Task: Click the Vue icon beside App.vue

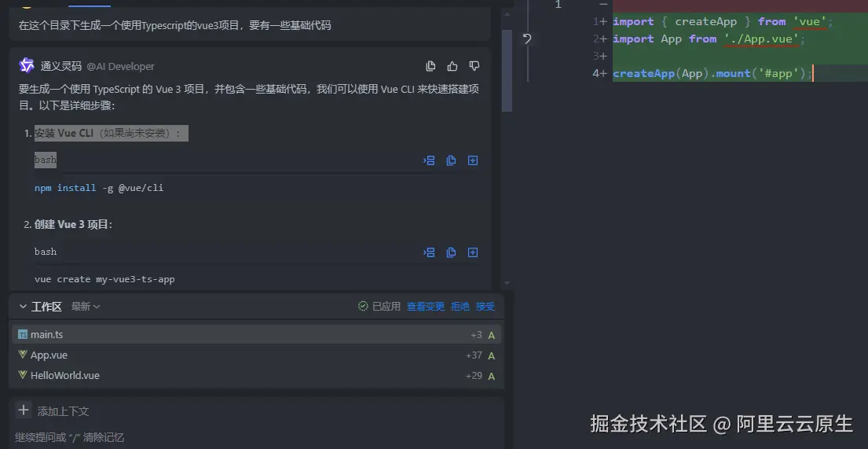Action: click(23, 355)
